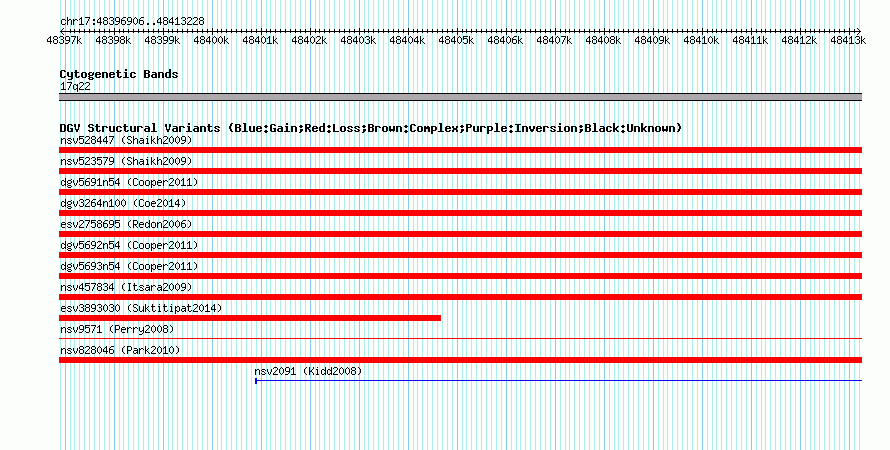Click the 48399k ruler position
The height and width of the screenshot is (450, 890).
click(162, 40)
